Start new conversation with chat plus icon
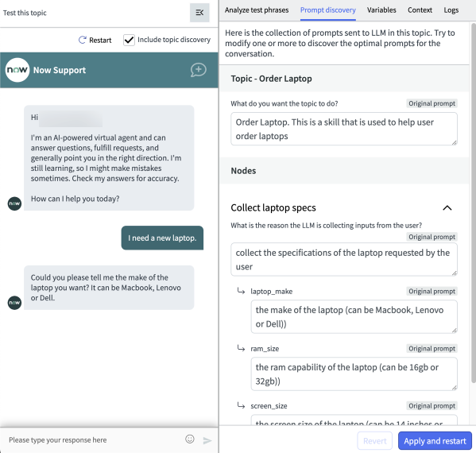Viewport: 476px width, 453px height. tap(198, 70)
